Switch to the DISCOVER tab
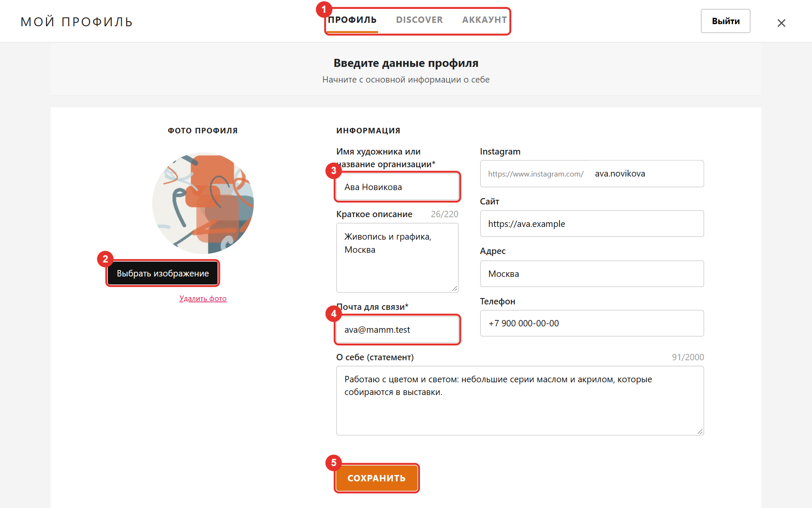Viewport: 812px width, 508px height. click(x=419, y=20)
